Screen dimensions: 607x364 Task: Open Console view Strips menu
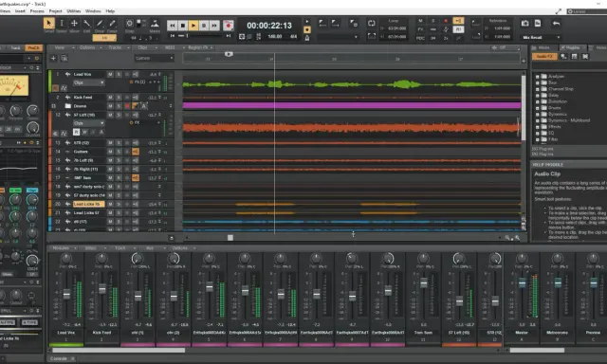pyautogui.click(x=92, y=248)
